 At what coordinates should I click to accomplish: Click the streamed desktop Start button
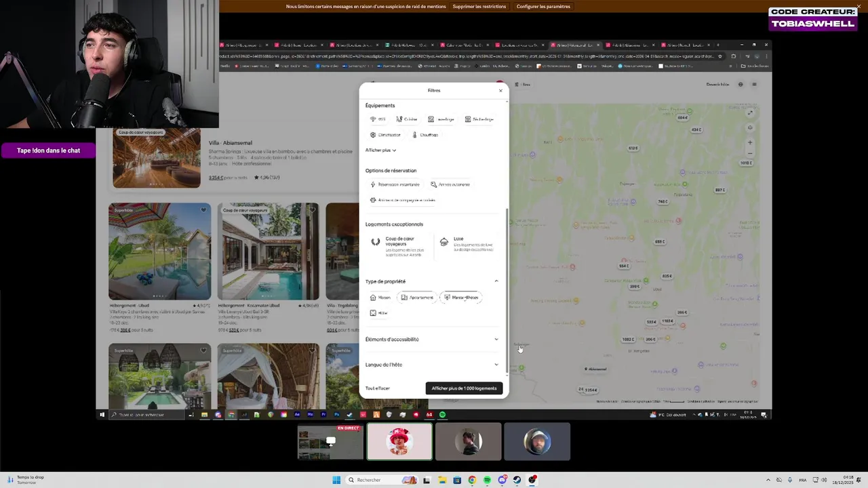(102, 415)
